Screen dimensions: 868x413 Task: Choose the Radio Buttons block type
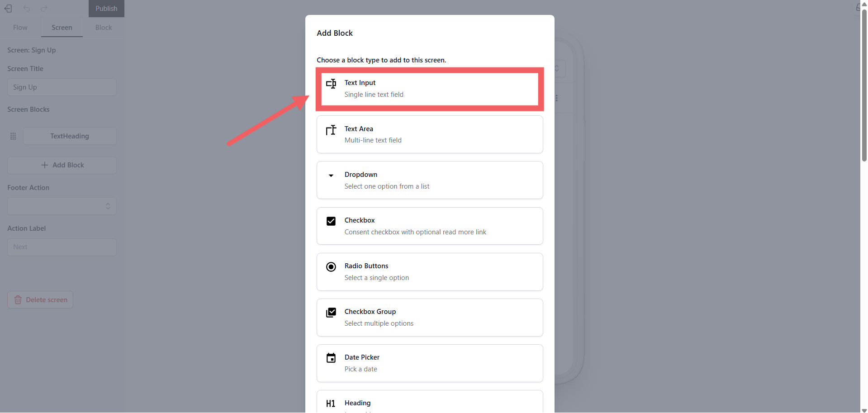[x=430, y=272]
